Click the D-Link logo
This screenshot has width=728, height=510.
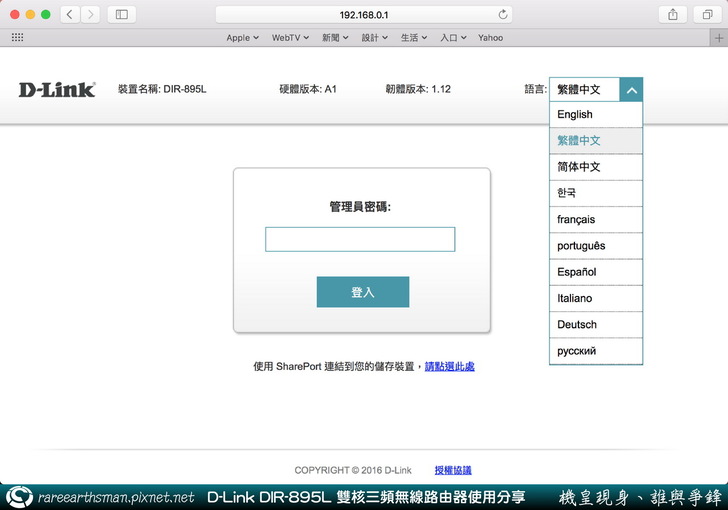57,89
